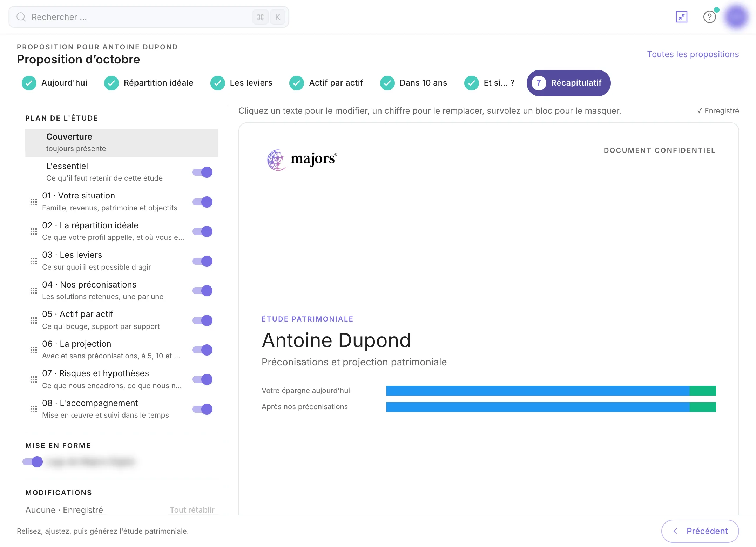This screenshot has height=547, width=756.
Task: Switch the Mise en forme toggle
Action: click(x=33, y=462)
